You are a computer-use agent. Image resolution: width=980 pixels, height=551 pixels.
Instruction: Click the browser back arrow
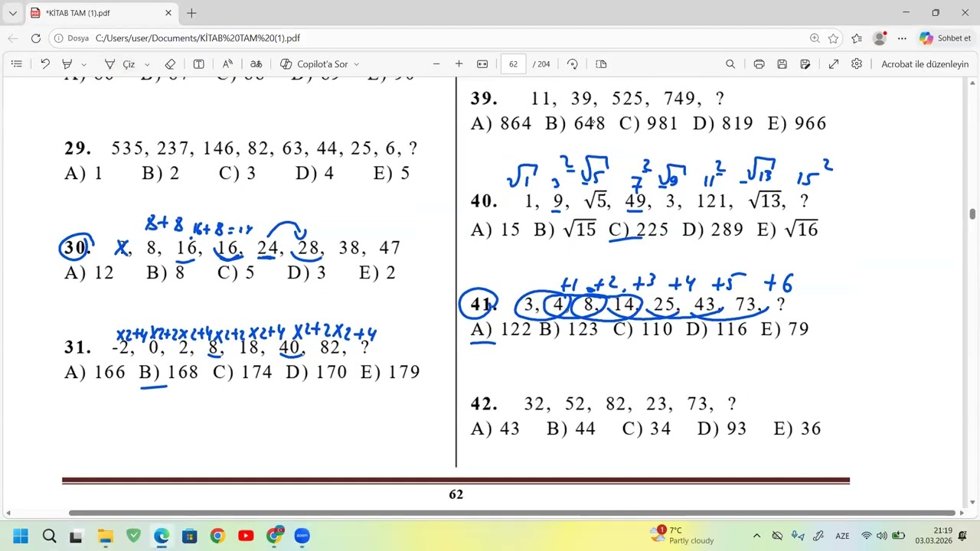click(x=13, y=38)
